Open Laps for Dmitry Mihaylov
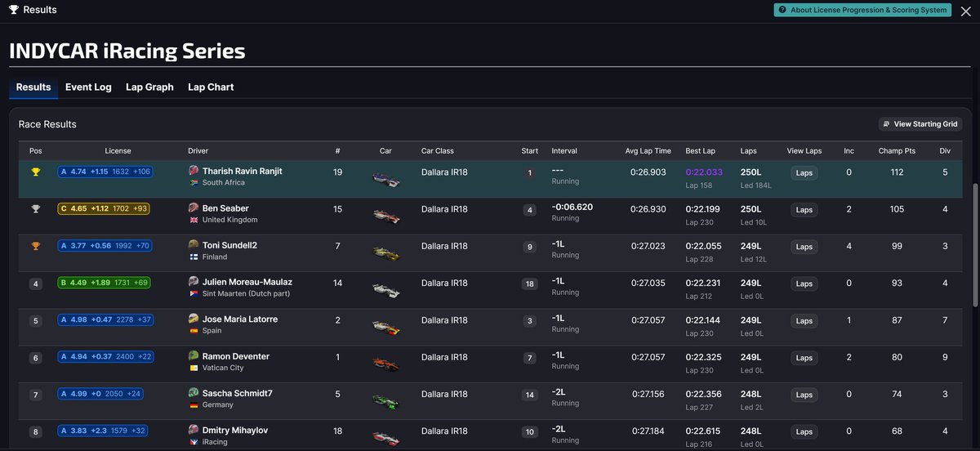The image size is (980, 451). pyautogui.click(x=804, y=431)
